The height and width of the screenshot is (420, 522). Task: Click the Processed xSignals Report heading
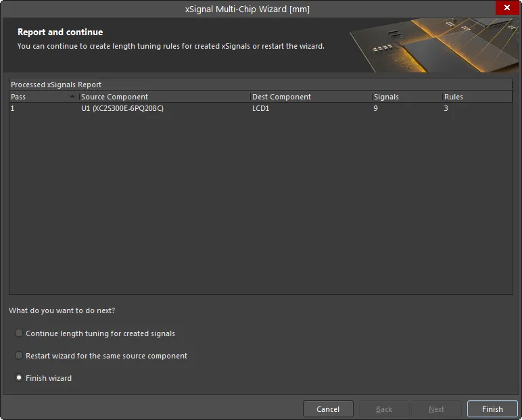pyautogui.click(x=56, y=85)
